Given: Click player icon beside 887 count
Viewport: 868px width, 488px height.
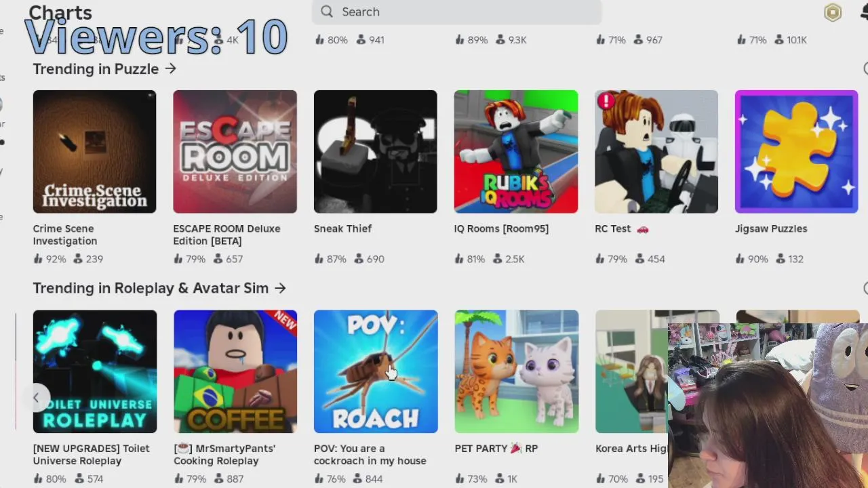Looking at the screenshot, I should [218, 479].
